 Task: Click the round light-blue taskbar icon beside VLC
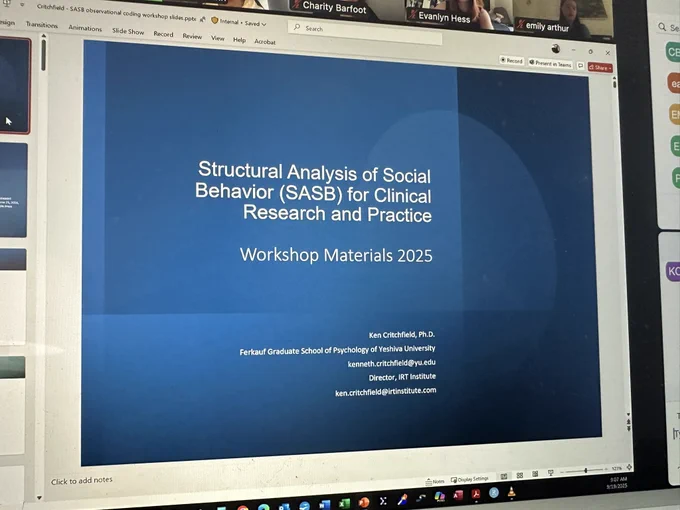[494, 493]
